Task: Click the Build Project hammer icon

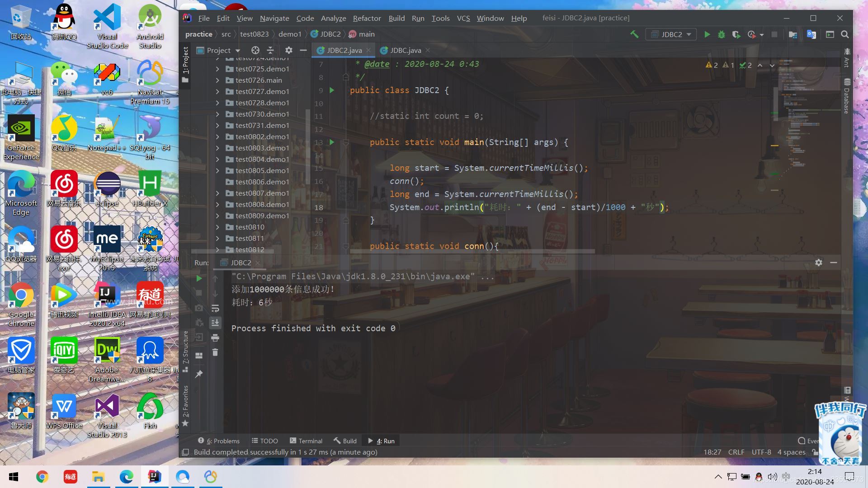Action: (x=634, y=34)
